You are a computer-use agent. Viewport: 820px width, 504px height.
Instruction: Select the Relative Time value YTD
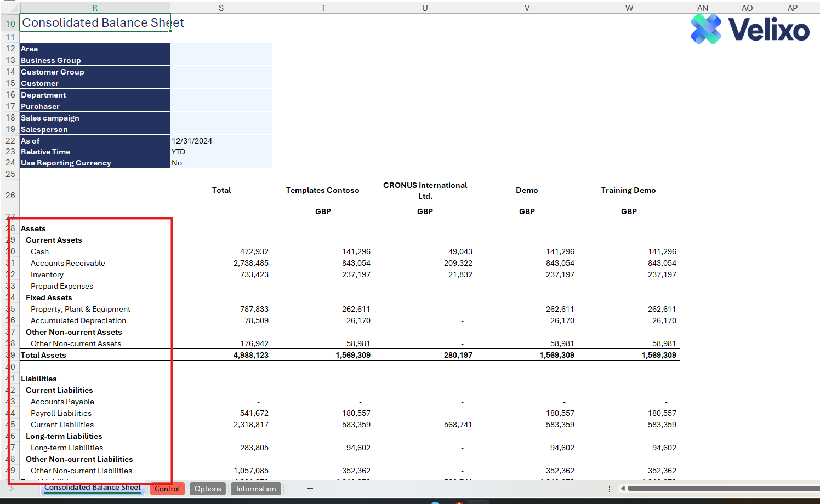[x=221, y=152]
